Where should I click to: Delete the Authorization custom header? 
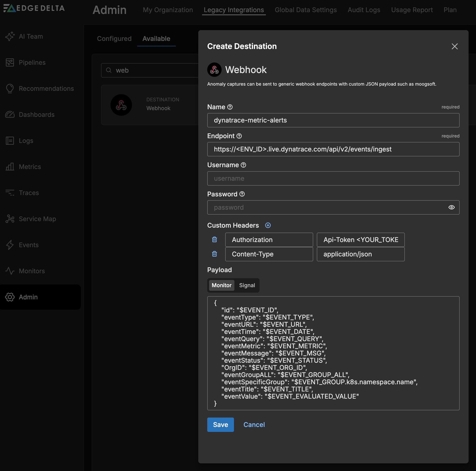(x=214, y=240)
